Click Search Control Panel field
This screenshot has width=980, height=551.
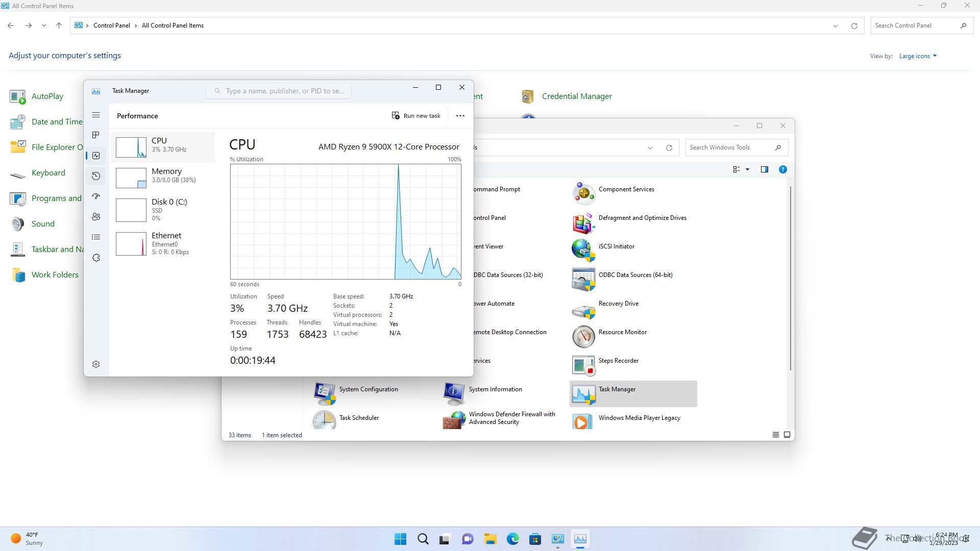[x=921, y=26]
